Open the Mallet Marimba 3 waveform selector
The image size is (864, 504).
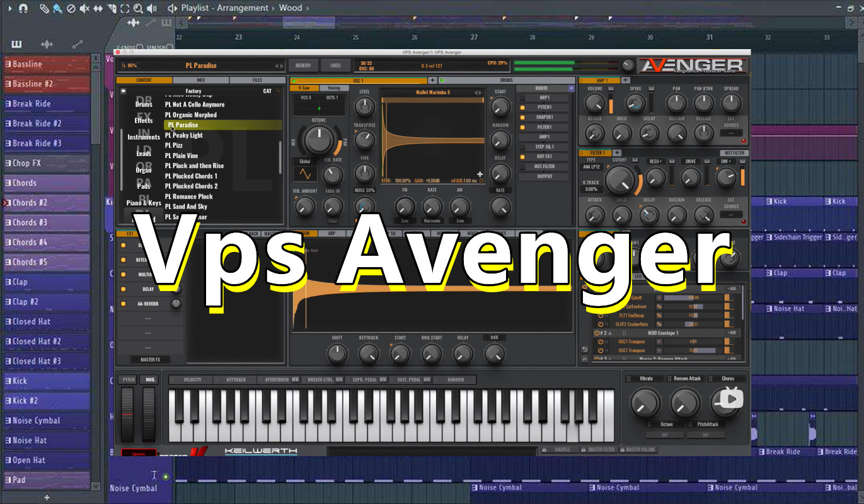tap(432, 92)
